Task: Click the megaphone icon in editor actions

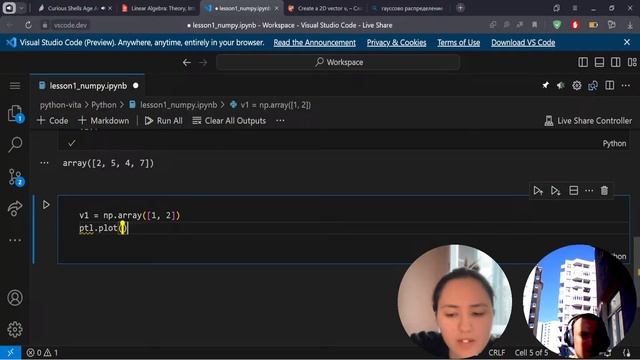Action: click(561, 85)
